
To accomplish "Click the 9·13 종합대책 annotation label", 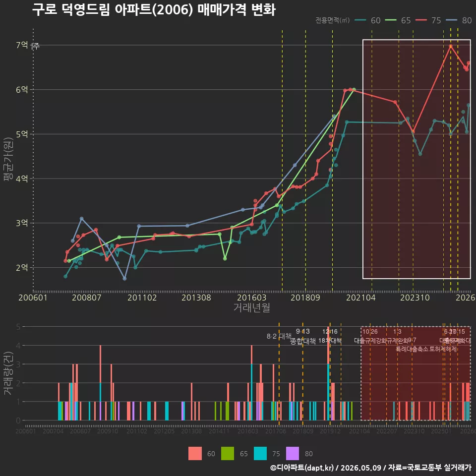I will [x=302, y=336].
